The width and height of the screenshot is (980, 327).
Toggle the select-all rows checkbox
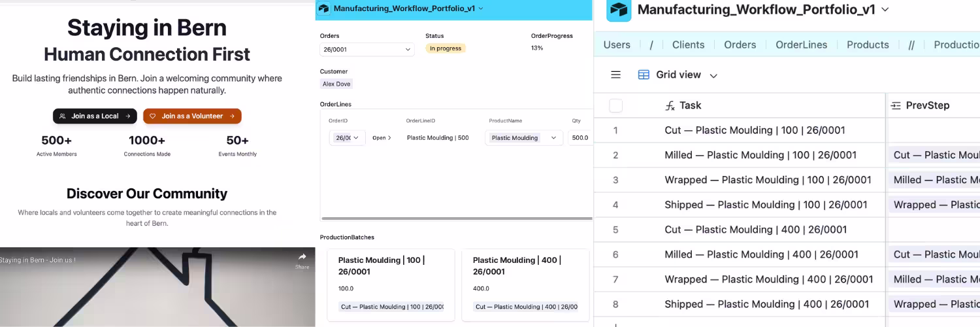tap(615, 105)
